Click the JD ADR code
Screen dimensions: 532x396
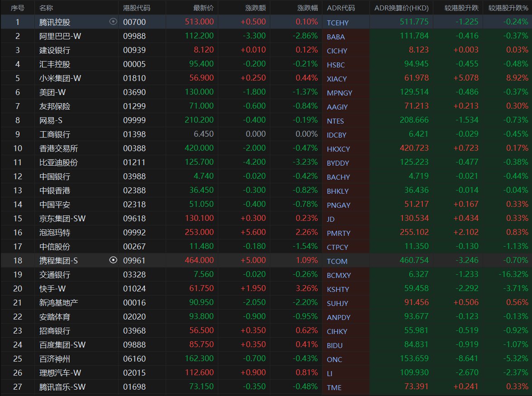[331, 219]
